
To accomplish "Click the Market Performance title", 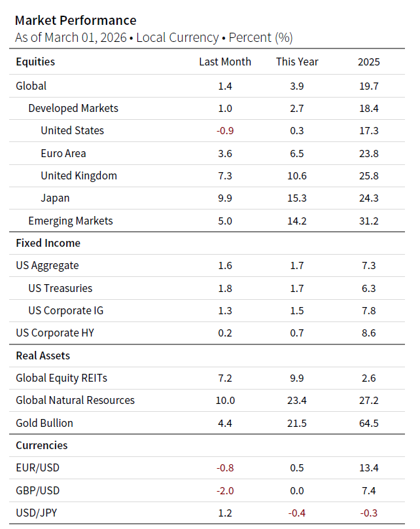I will (76, 20).
